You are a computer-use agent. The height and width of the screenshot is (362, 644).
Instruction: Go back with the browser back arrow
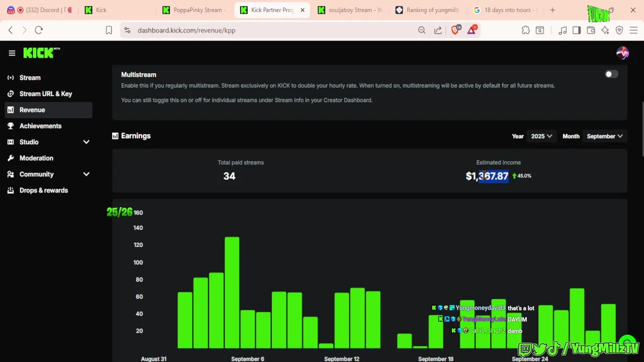(x=11, y=30)
